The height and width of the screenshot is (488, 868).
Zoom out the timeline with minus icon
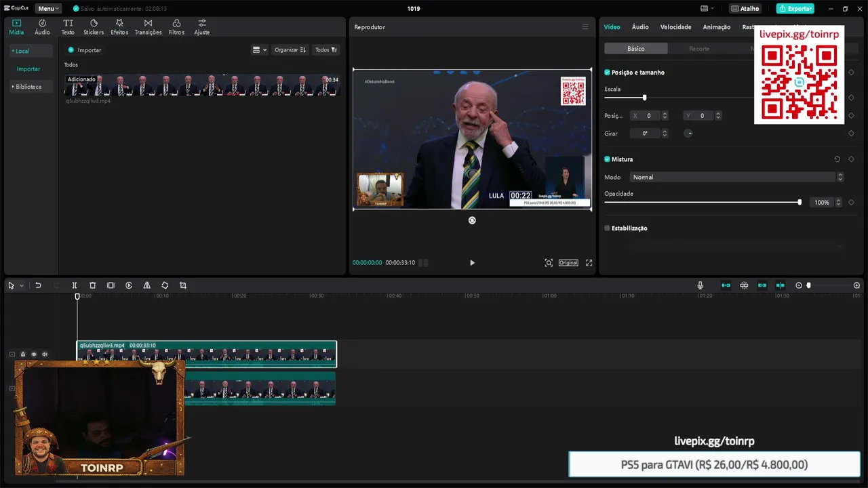[799, 285]
